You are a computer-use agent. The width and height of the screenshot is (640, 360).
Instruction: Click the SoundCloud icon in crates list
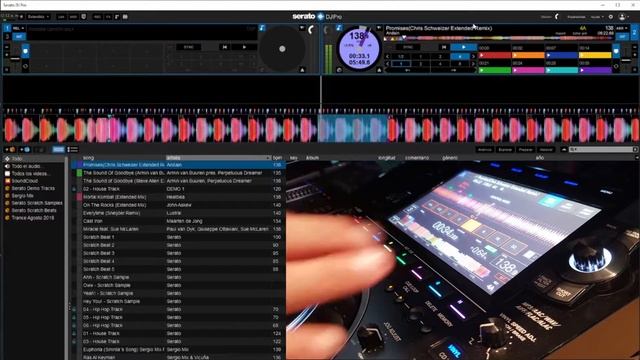7,181
